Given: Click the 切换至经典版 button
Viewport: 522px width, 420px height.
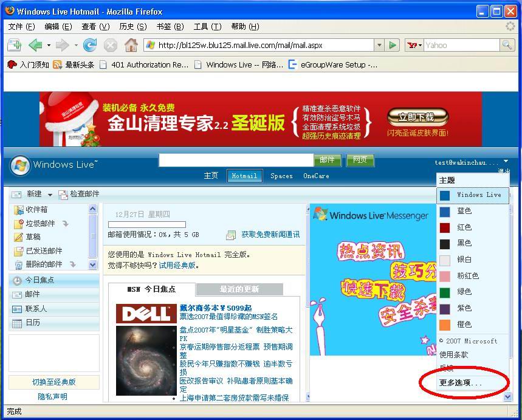Looking at the screenshot, I should [x=54, y=382].
